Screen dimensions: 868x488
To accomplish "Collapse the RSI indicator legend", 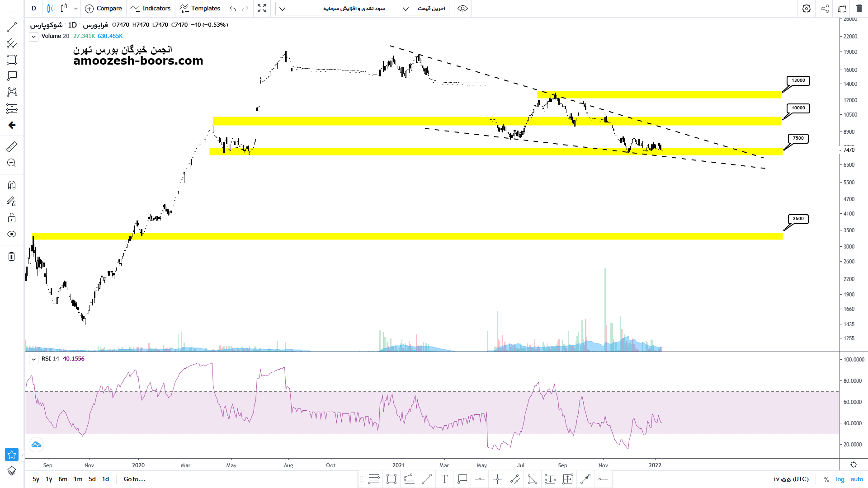I will pyautogui.click(x=34, y=359).
